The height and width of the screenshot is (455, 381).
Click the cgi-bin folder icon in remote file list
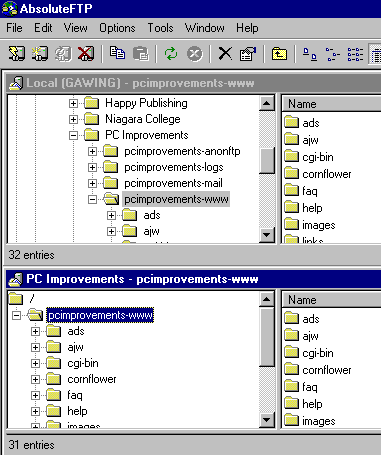[292, 352]
